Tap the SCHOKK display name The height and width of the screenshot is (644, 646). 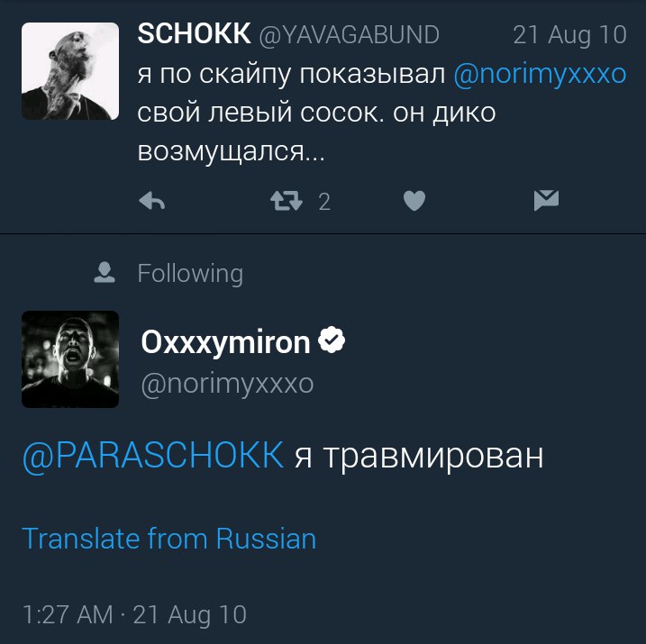coord(194,33)
